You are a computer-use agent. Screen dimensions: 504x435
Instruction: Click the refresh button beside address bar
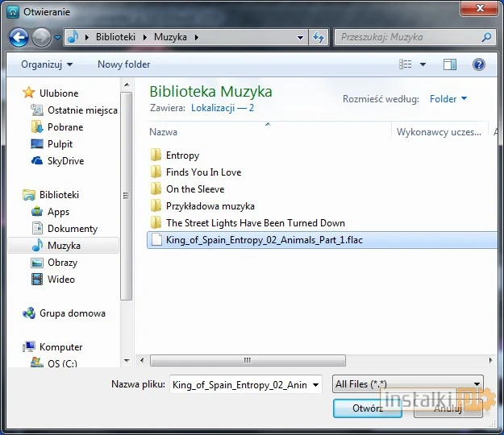tap(319, 37)
